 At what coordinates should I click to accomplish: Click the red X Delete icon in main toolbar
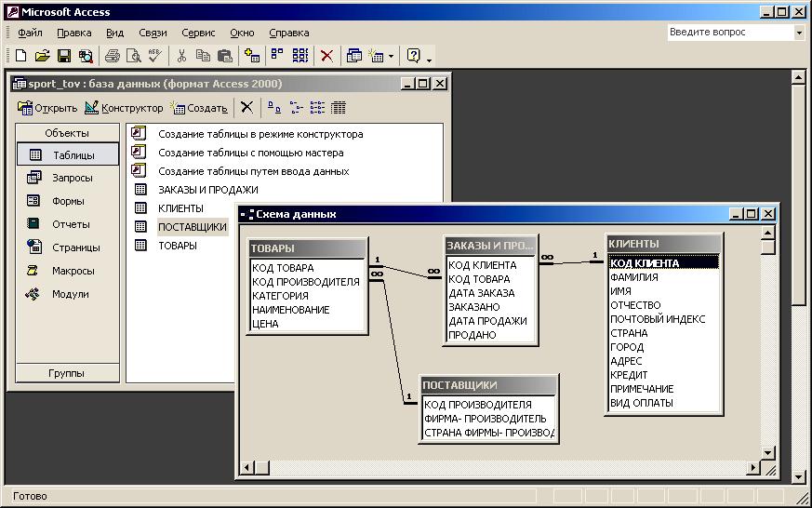pos(326,56)
